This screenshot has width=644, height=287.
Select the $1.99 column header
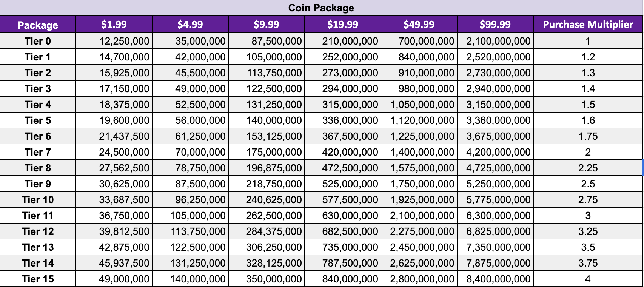(114, 25)
